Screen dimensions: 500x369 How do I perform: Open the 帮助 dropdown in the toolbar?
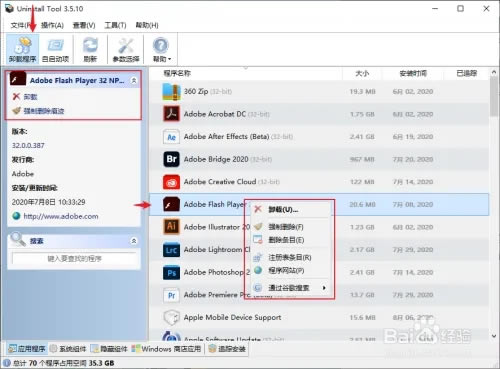pyautogui.click(x=161, y=49)
